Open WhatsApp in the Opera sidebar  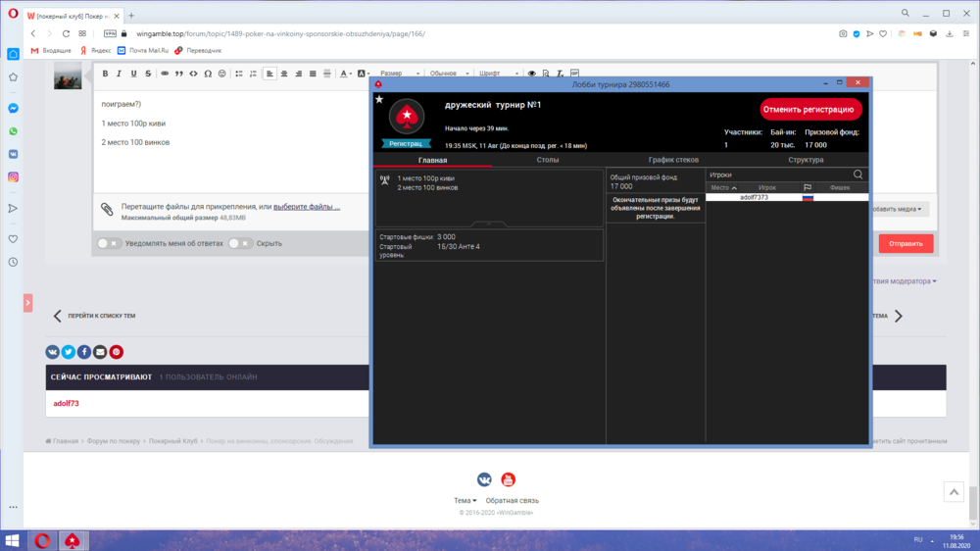pyautogui.click(x=13, y=131)
